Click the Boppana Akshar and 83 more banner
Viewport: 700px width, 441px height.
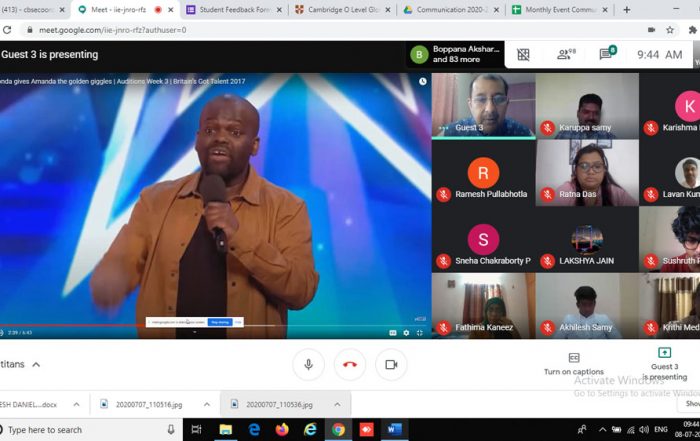(455, 54)
